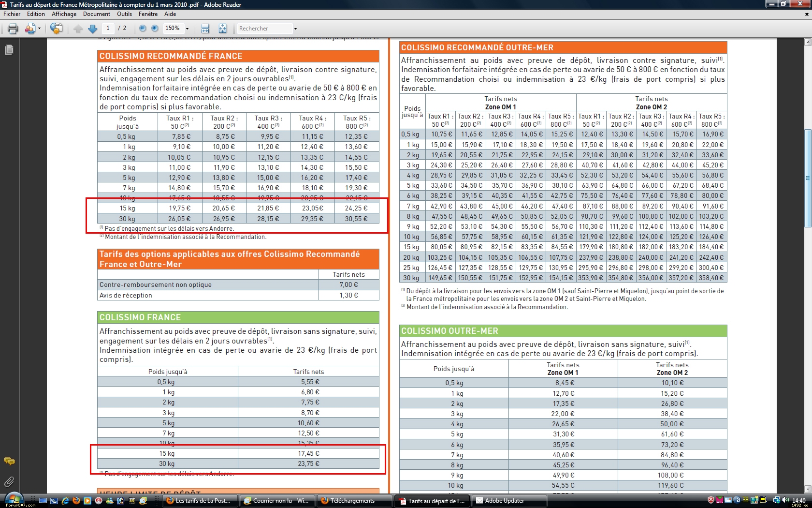812x508 pixels.
Task: Click the vertical scrollbar thumb
Action: 807,178
